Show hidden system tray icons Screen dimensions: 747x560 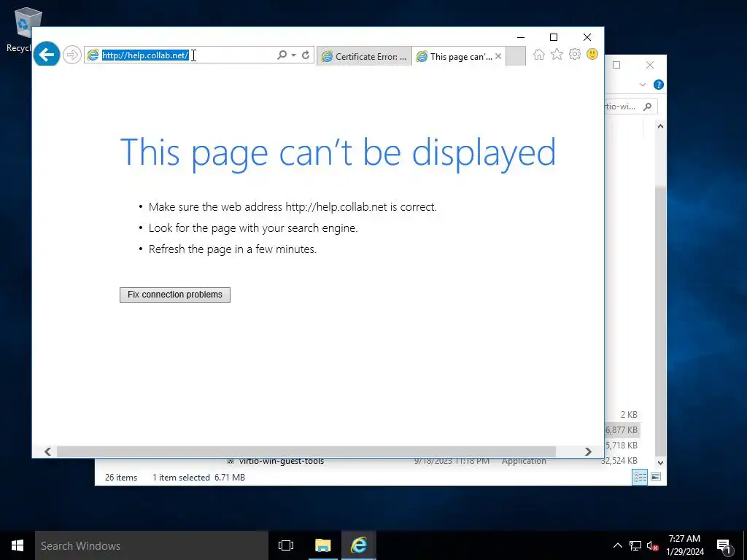click(x=617, y=545)
